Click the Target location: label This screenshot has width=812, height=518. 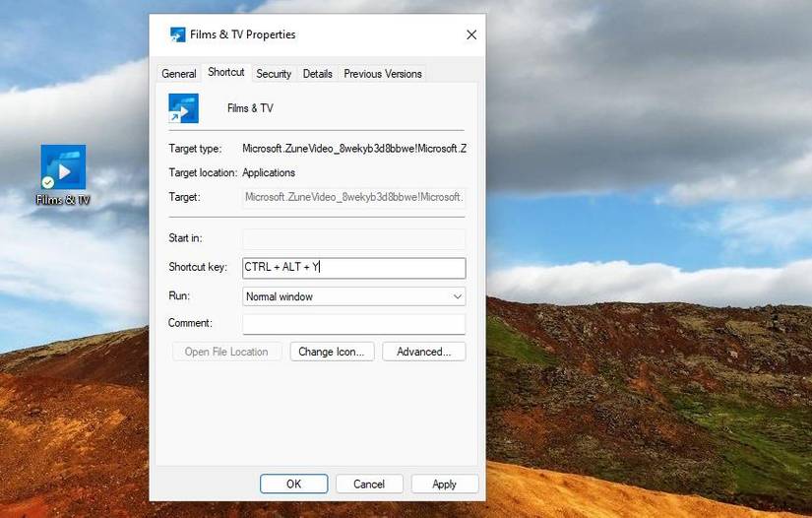[203, 172]
